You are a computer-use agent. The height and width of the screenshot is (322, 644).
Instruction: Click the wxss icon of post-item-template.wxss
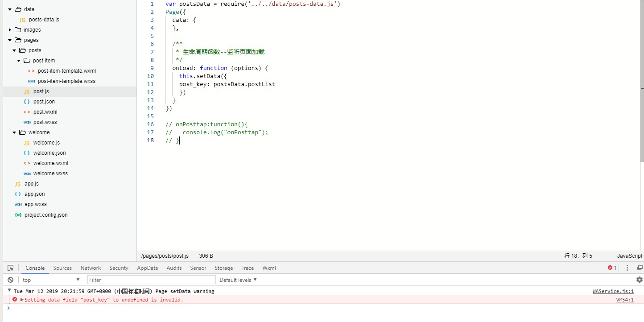(x=31, y=81)
